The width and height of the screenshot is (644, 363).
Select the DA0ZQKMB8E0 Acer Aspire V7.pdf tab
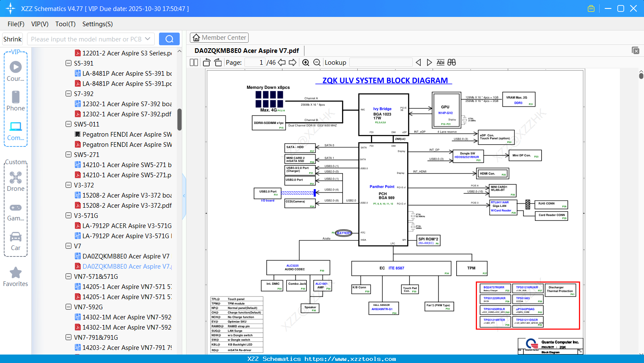[x=247, y=51]
